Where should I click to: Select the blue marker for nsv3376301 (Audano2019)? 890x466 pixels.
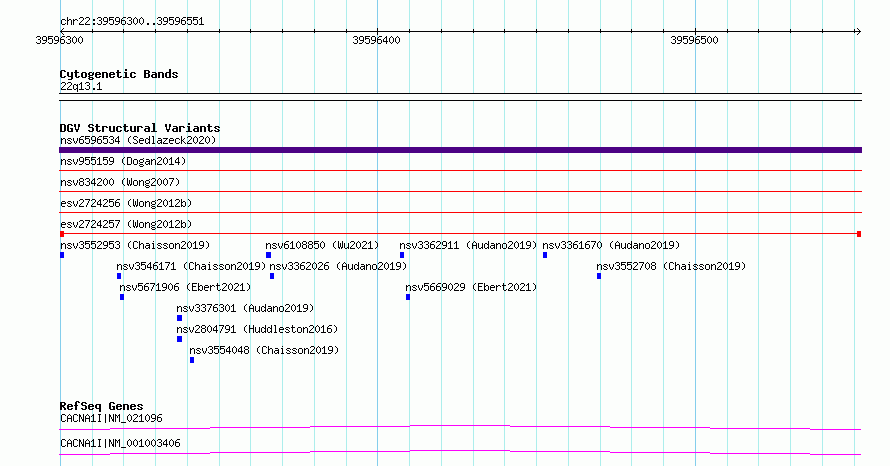179,318
